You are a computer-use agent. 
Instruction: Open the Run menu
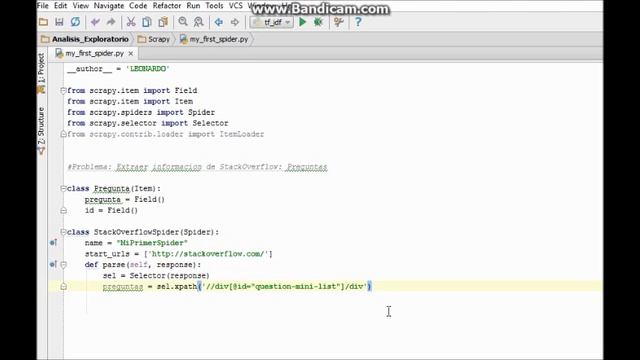[193, 6]
